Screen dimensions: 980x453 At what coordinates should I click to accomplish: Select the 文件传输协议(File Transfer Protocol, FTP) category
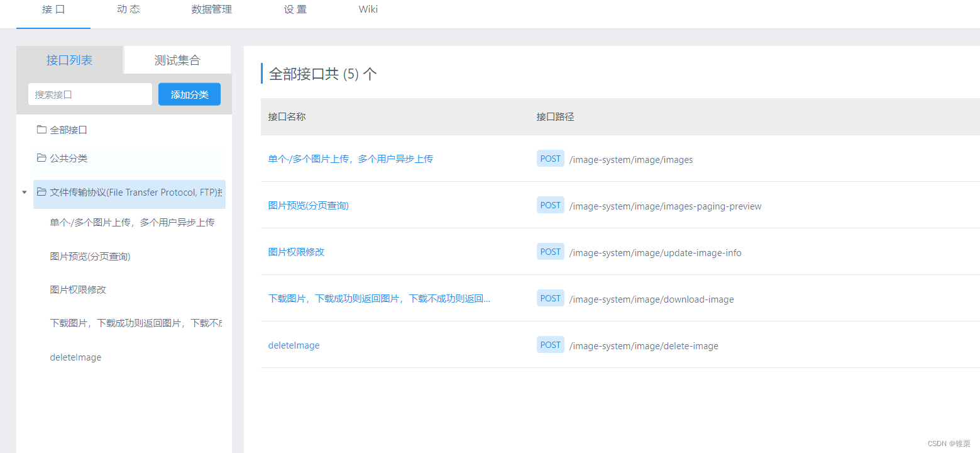click(129, 194)
